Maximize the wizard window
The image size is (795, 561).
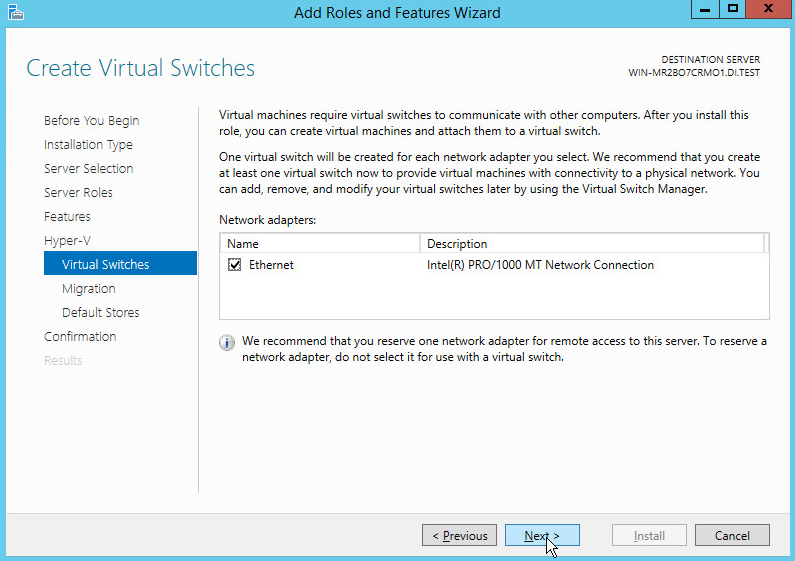[733, 9]
